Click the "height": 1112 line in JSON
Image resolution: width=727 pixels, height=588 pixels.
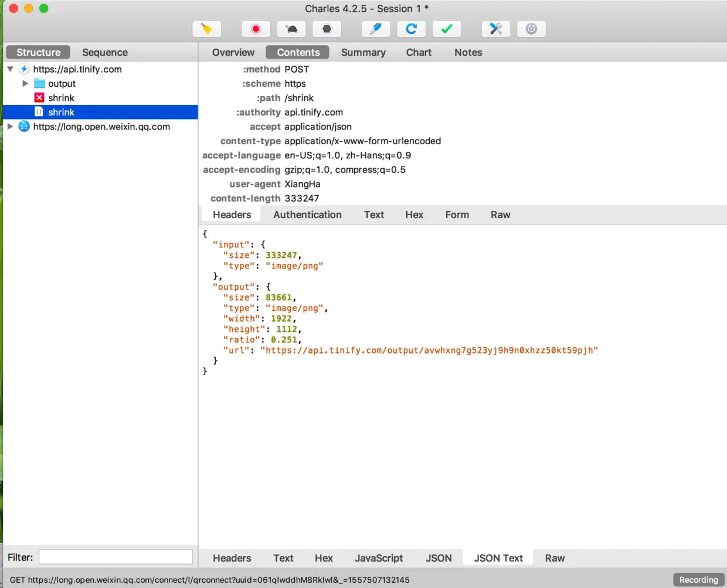(x=262, y=329)
